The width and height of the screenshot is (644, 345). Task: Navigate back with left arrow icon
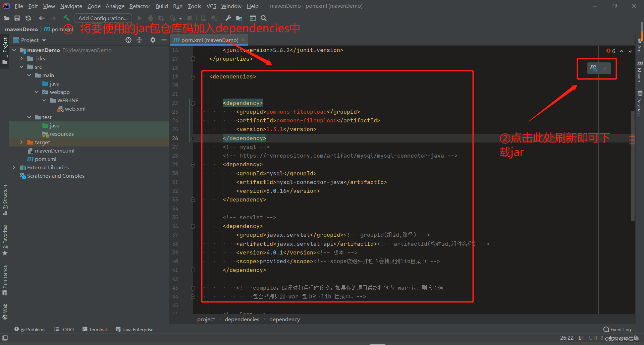pyautogui.click(x=42, y=18)
